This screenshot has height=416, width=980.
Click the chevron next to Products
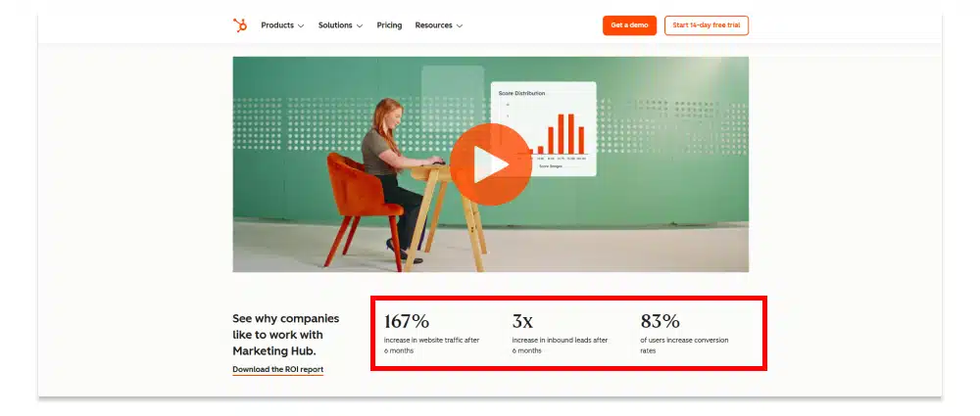tap(301, 26)
